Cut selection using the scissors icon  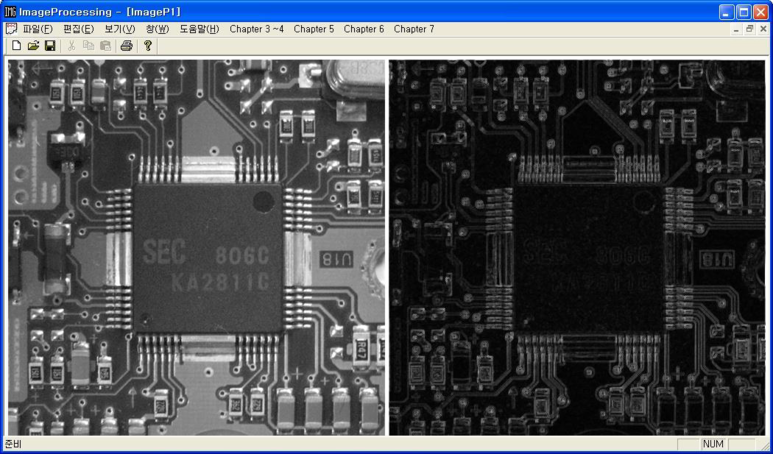(71, 46)
